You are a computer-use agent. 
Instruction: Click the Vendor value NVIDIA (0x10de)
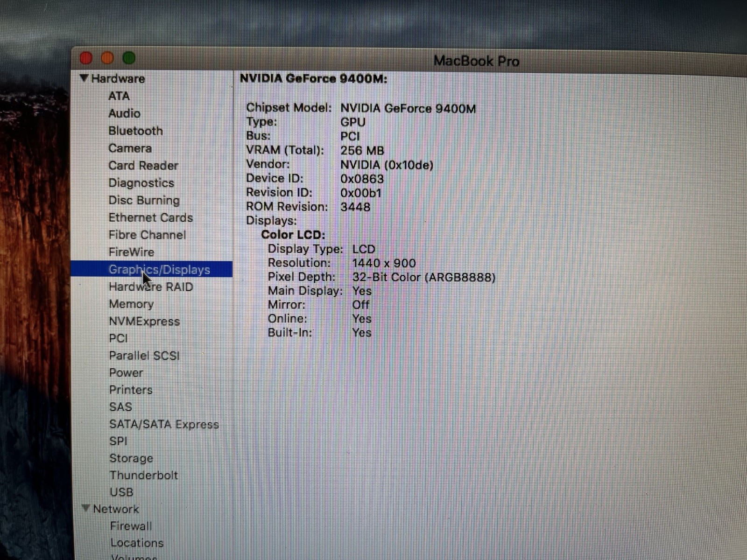pyautogui.click(x=387, y=165)
